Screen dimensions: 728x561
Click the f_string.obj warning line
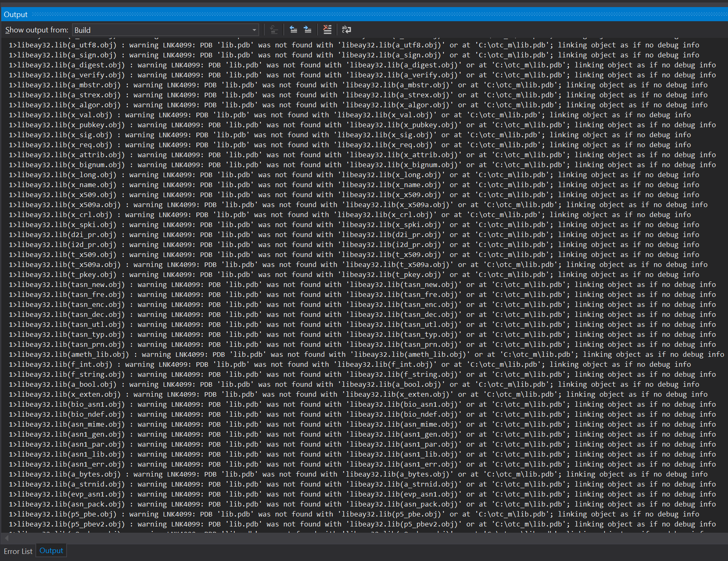(x=362, y=374)
